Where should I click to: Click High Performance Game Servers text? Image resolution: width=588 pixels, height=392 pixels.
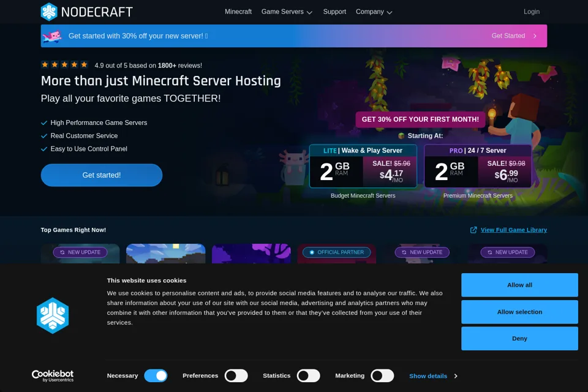click(x=99, y=123)
